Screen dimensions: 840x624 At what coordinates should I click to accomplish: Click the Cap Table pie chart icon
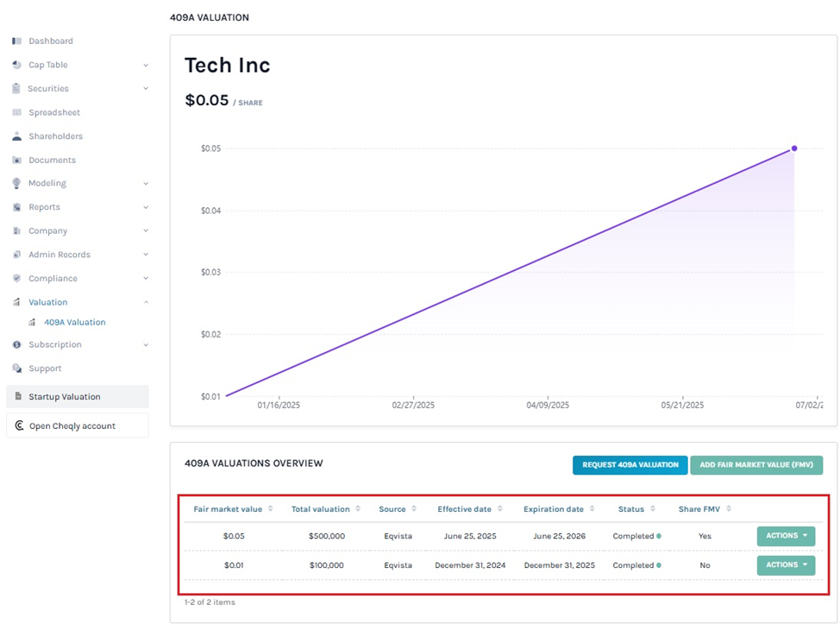[x=17, y=65]
